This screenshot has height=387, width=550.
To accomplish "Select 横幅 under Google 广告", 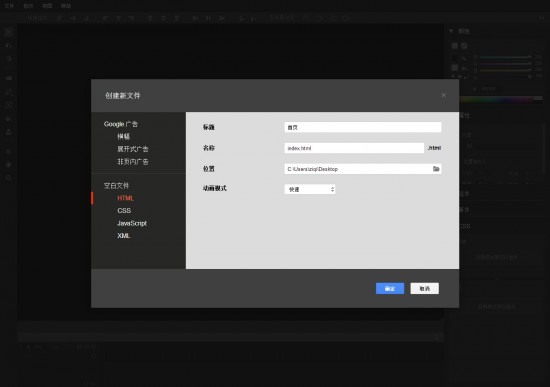I will point(123,136).
